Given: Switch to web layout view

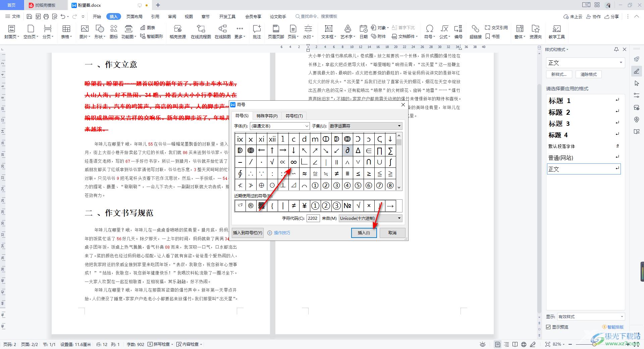Looking at the screenshot, I should pyautogui.click(x=524, y=344).
